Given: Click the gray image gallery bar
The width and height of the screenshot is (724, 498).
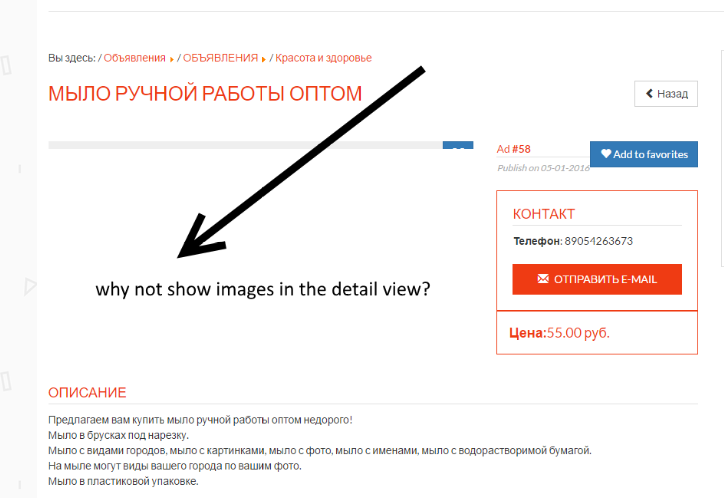Looking at the screenshot, I should 245,145.
